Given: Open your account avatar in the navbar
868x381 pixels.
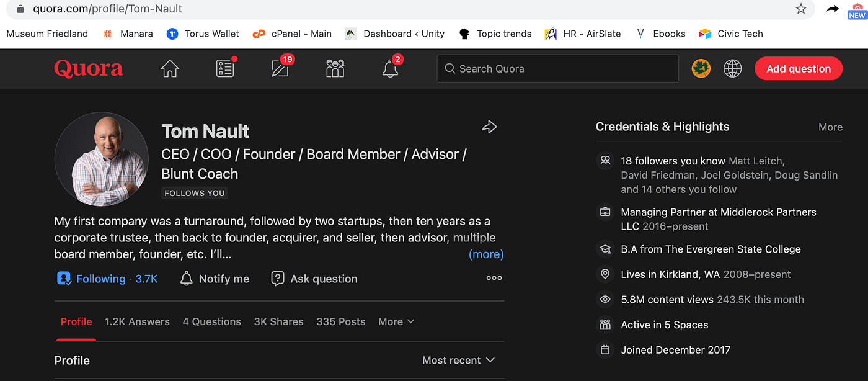Looking at the screenshot, I should click(x=701, y=69).
